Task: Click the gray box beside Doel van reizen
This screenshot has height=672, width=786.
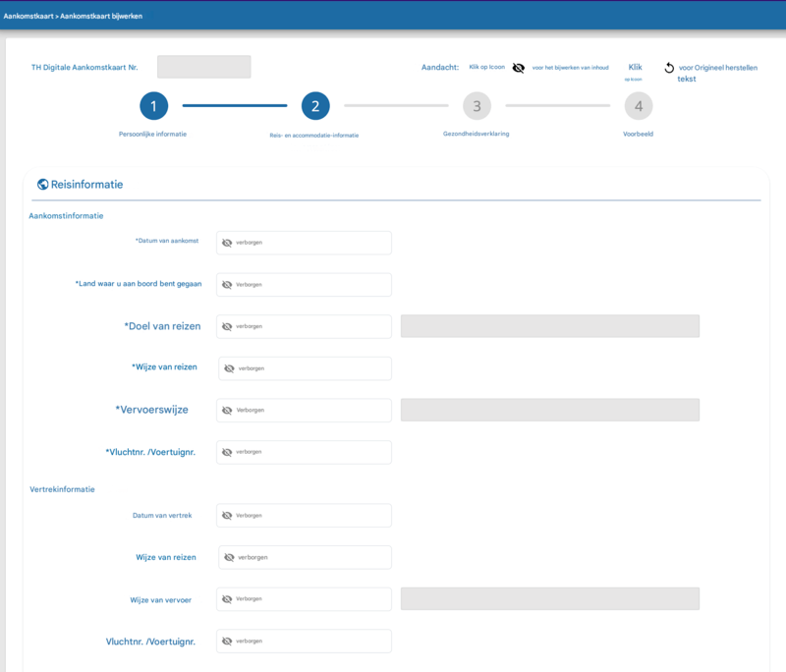Action: tap(550, 326)
